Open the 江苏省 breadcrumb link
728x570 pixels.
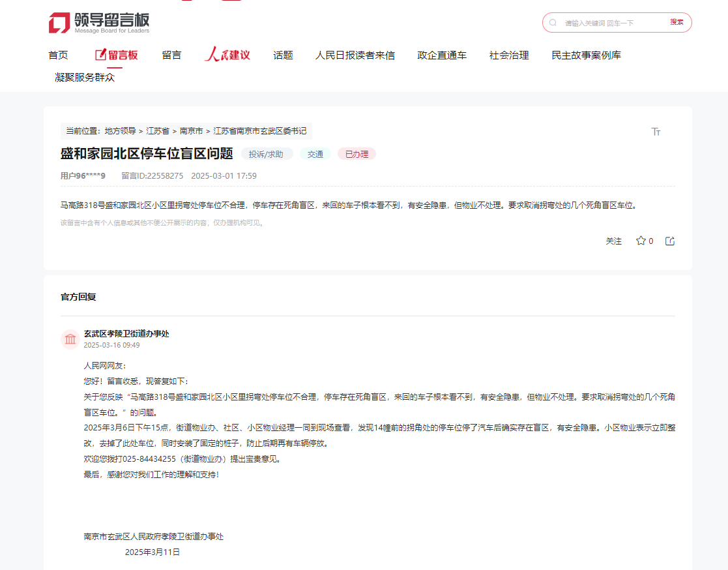coord(158,131)
